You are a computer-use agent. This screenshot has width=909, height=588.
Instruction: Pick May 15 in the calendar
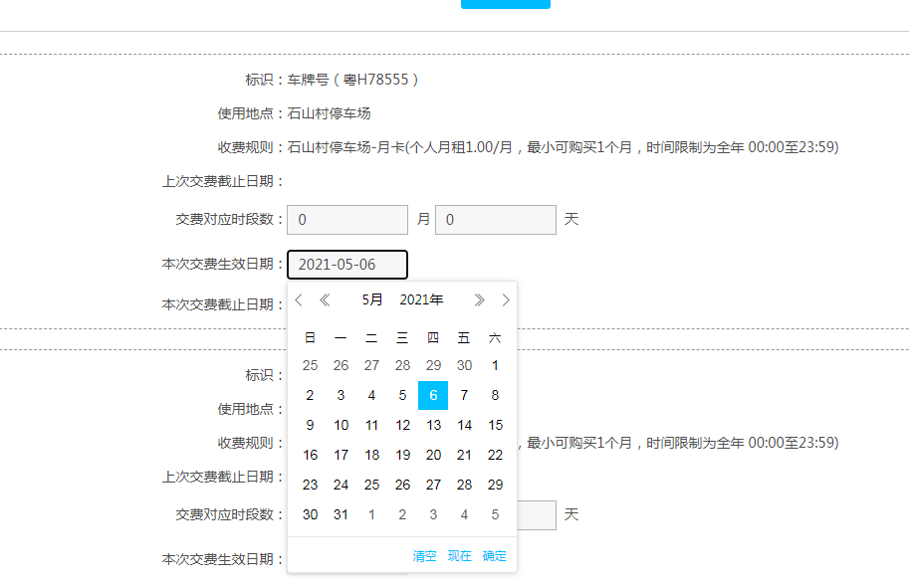pos(495,425)
